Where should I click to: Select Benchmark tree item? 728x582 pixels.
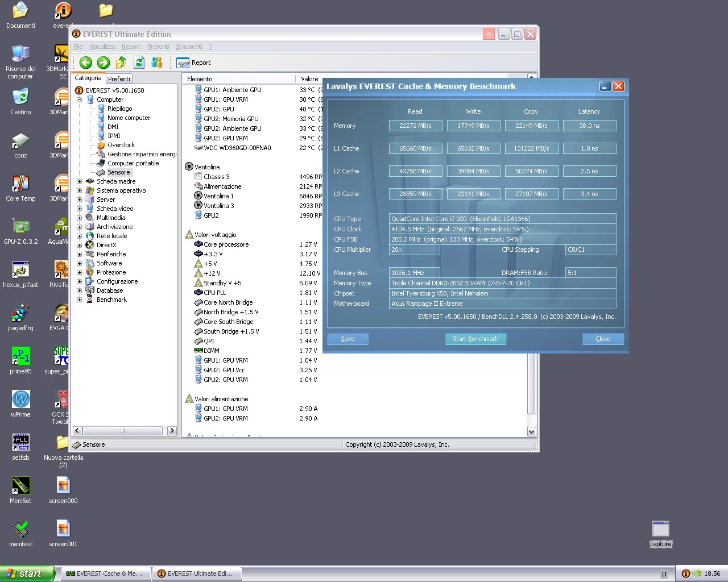pos(111,300)
